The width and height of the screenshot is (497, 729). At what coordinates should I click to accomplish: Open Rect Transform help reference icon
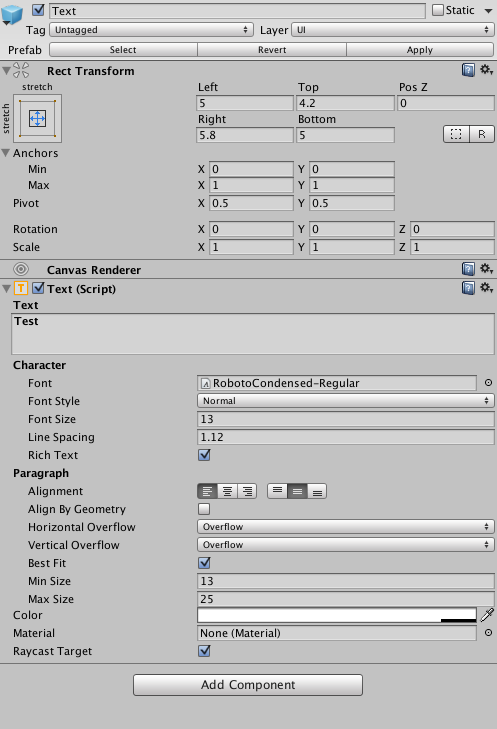point(468,70)
